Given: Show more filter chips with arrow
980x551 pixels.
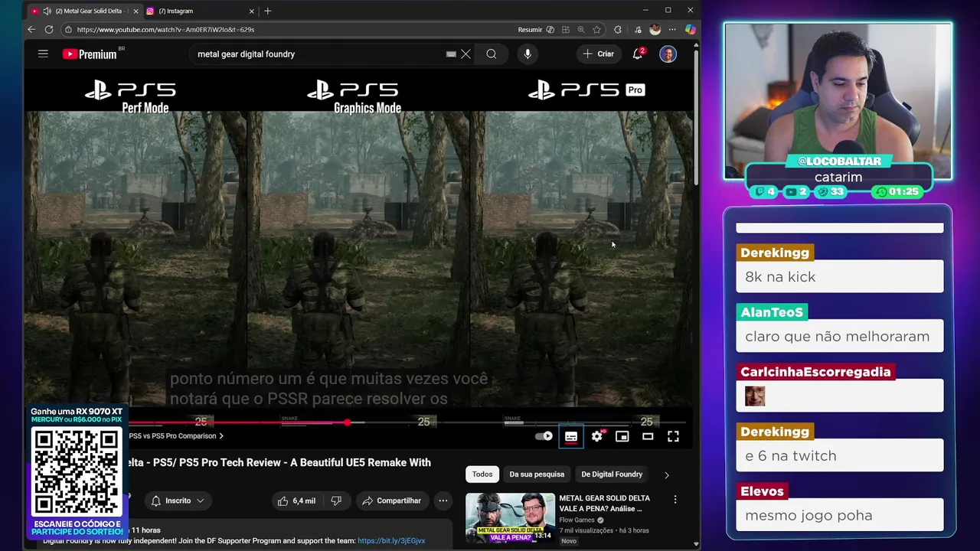Looking at the screenshot, I should click(667, 474).
